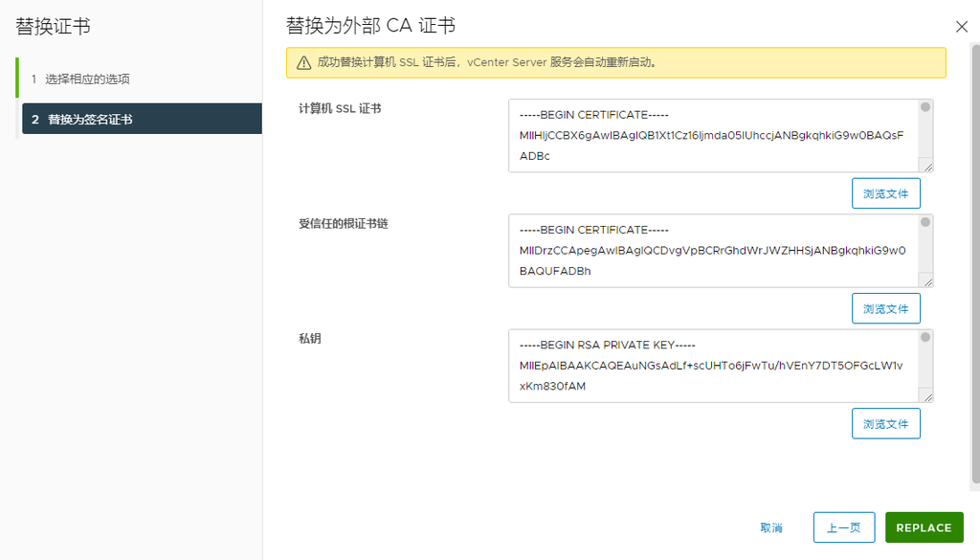Click 上一页 to go back

(844, 526)
